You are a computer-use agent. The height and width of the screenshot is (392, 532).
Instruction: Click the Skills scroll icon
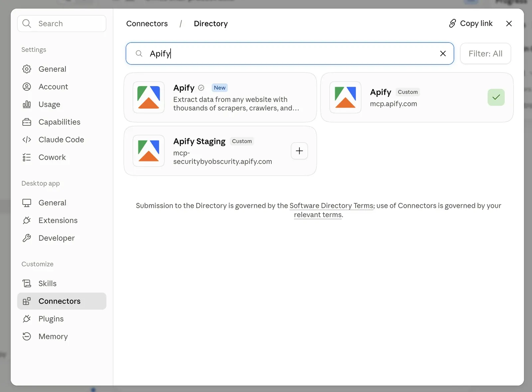pyautogui.click(x=27, y=284)
